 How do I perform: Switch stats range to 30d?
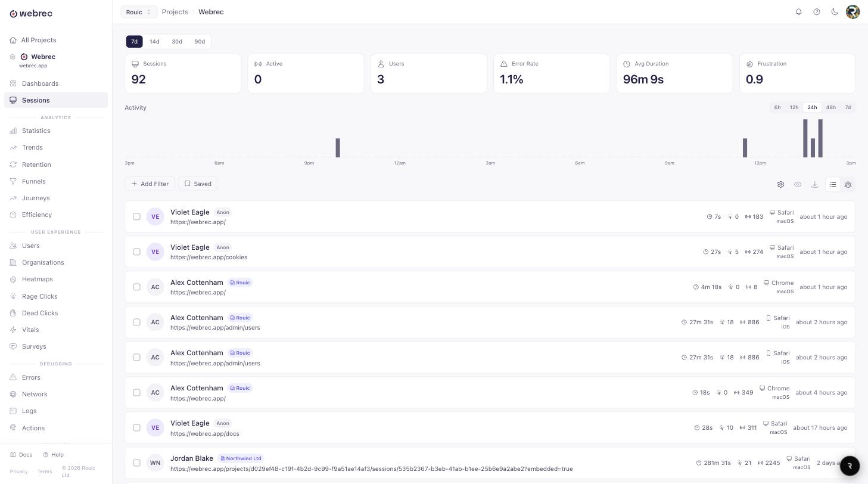(x=177, y=42)
